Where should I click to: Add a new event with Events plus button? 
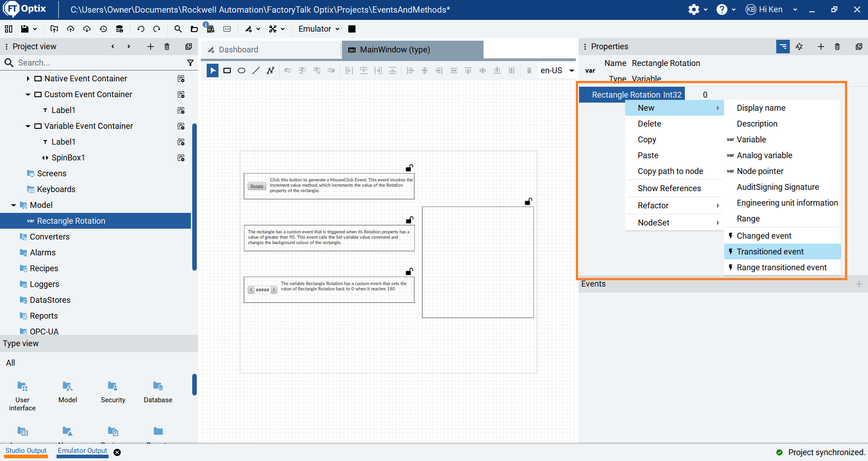(859, 284)
